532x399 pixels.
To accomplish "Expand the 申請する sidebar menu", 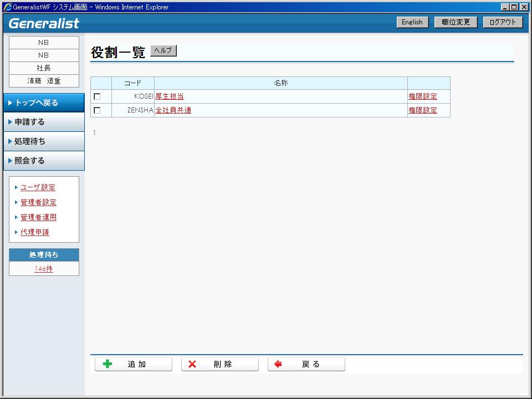I will [44, 122].
